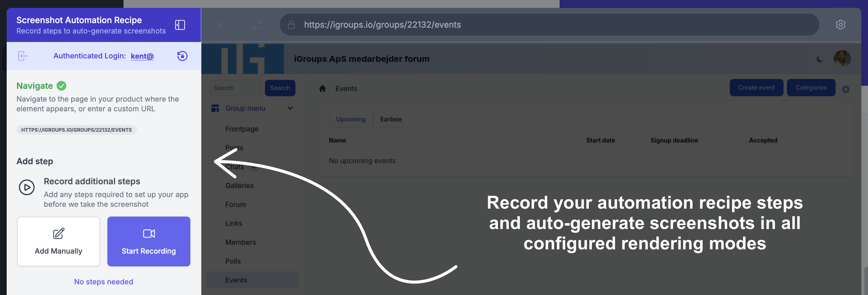Open Polls in the group menu
The image size is (868, 295).
[x=233, y=261]
